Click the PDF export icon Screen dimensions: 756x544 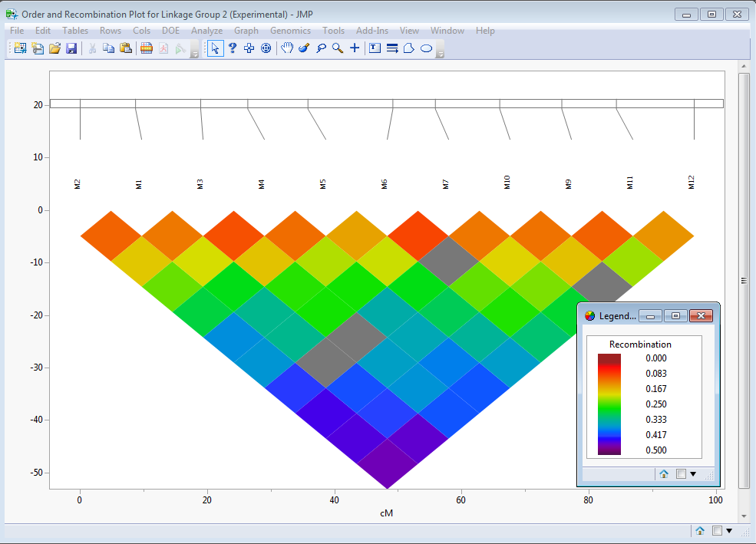pos(163,48)
